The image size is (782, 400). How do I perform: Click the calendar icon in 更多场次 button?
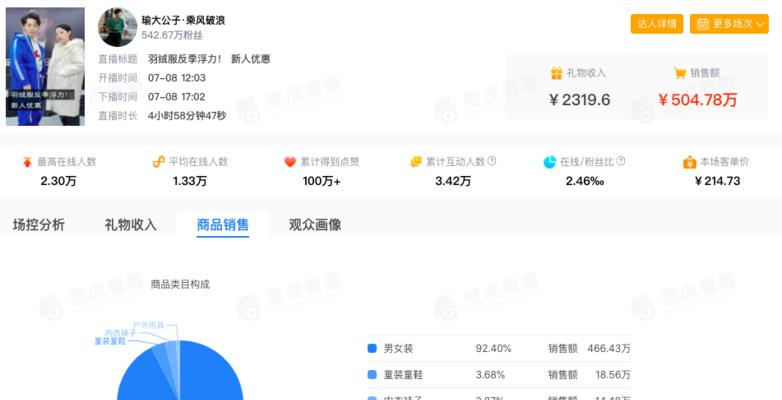click(703, 24)
